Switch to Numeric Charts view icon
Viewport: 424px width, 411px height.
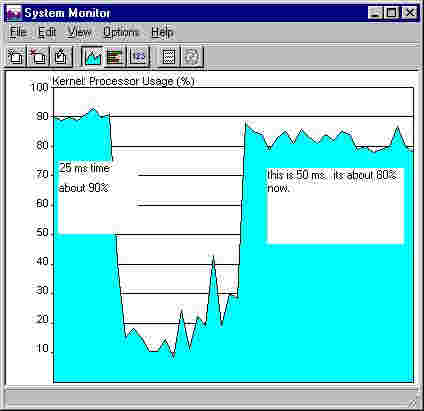pyautogui.click(x=138, y=56)
